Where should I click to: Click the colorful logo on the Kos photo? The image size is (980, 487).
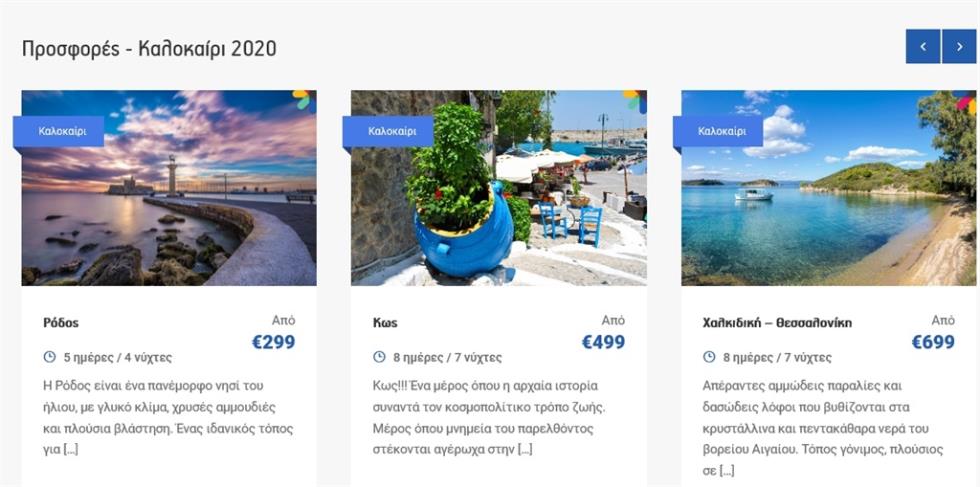coord(634,100)
